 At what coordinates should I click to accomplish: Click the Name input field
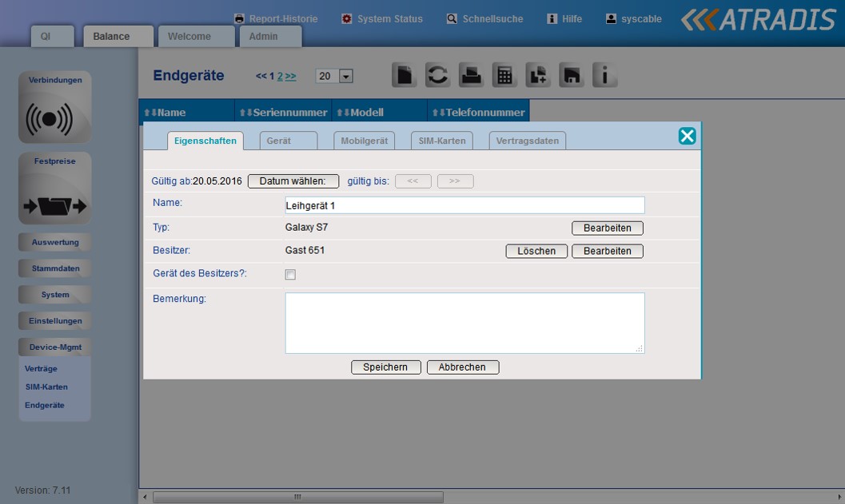coord(464,205)
